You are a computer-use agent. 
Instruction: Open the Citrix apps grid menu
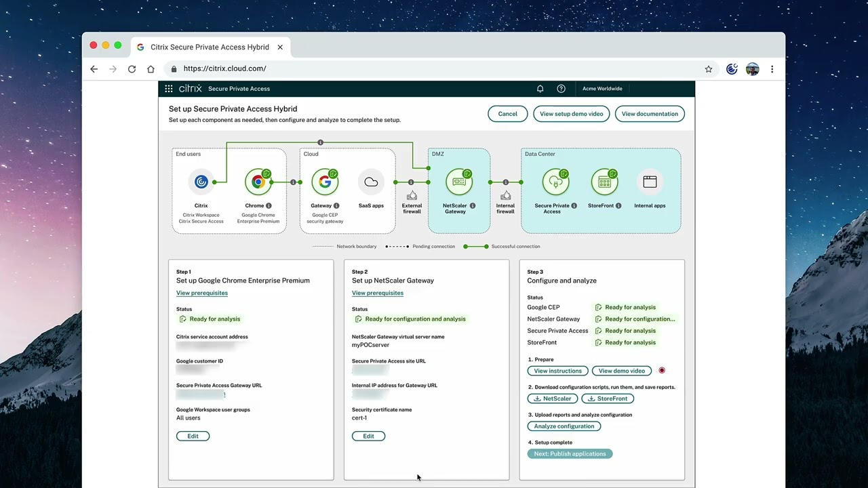tap(169, 89)
